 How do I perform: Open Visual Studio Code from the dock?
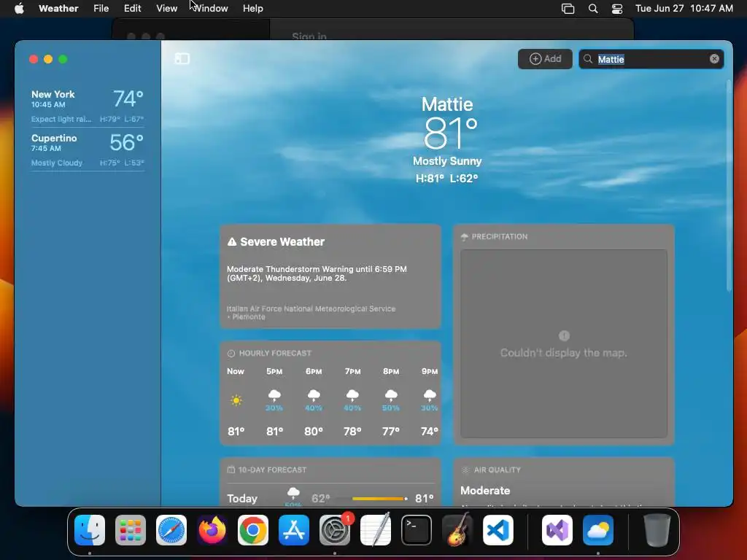[x=498, y=530]
